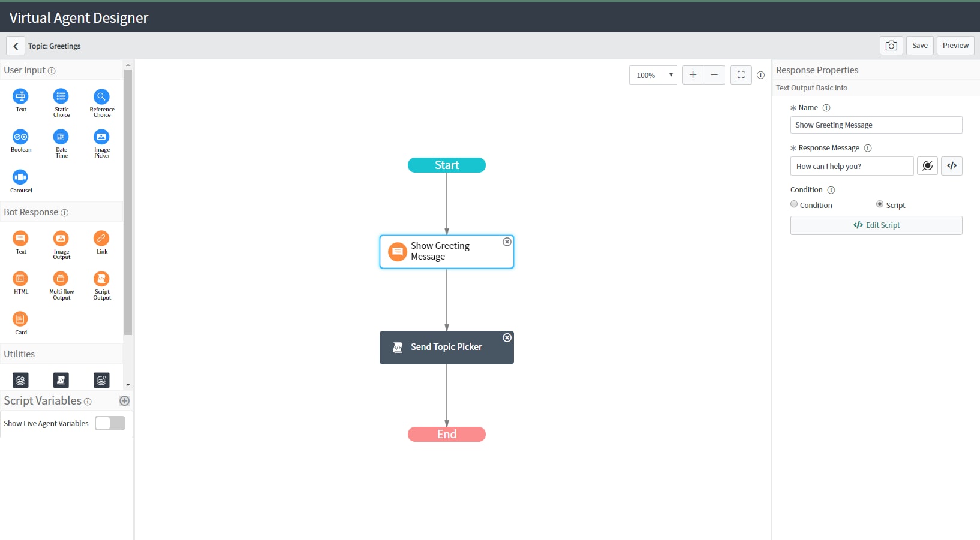Select the Send Topic Picker node

tap(446, 348)
